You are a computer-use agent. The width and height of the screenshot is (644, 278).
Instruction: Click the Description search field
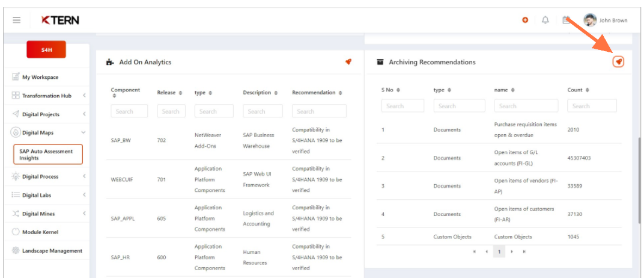tap(263, 111)
